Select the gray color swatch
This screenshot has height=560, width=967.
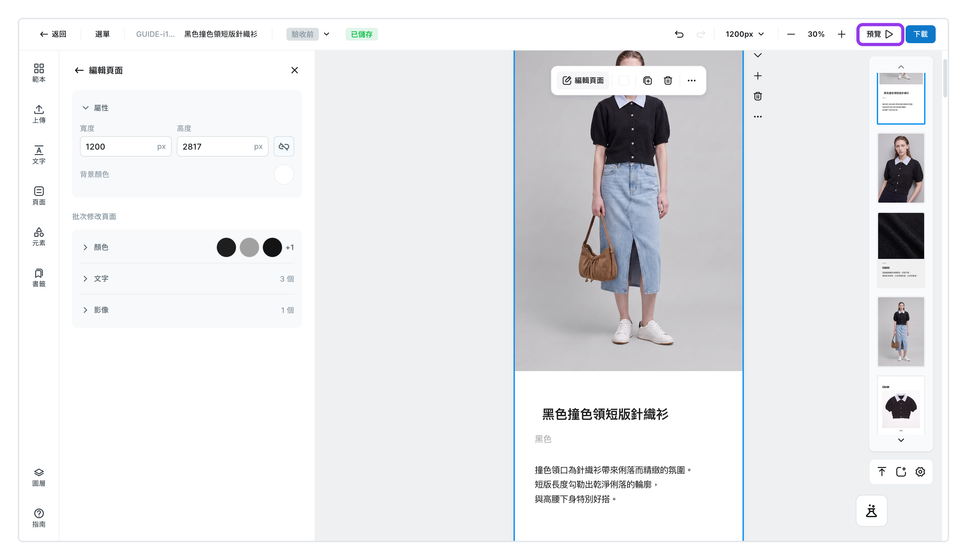[x=249, y=247]
